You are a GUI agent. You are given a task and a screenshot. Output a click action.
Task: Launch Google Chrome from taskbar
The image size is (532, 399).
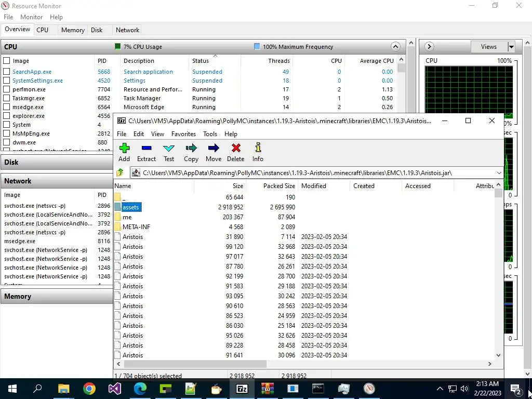click(89, 389)
